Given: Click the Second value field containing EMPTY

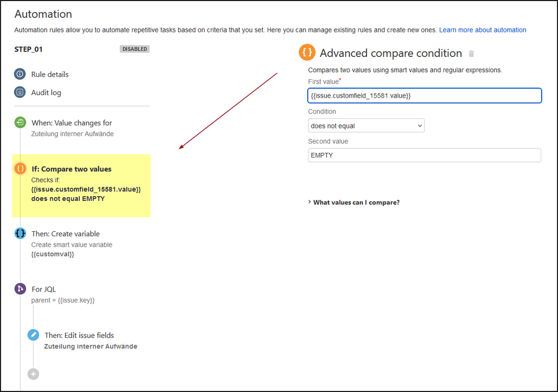Looking at the screenshot, I should point(424,155).
